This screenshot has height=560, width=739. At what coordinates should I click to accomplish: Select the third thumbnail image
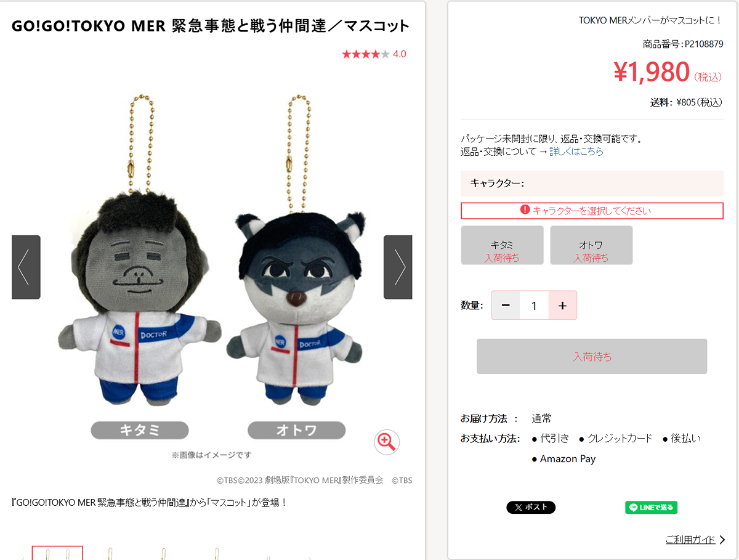pos(163,553)
